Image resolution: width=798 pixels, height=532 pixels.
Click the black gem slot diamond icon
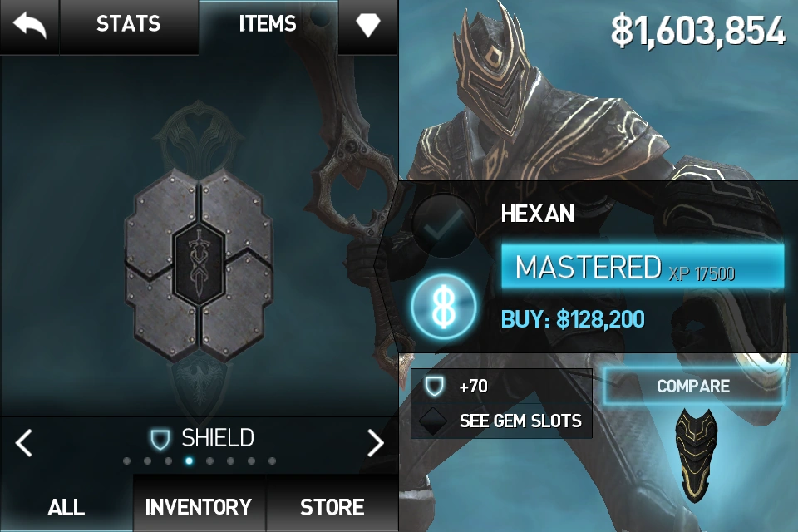click(x=432, y=421)
